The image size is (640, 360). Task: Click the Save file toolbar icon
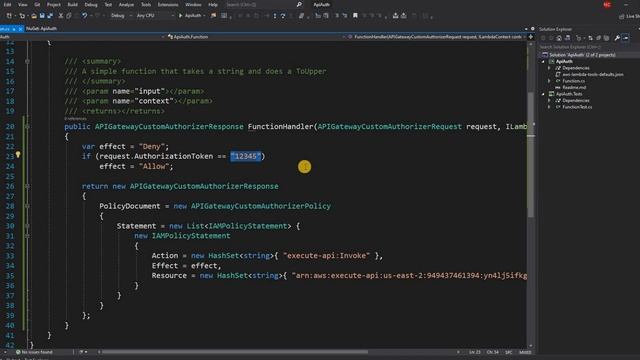[x=42, y=16]
